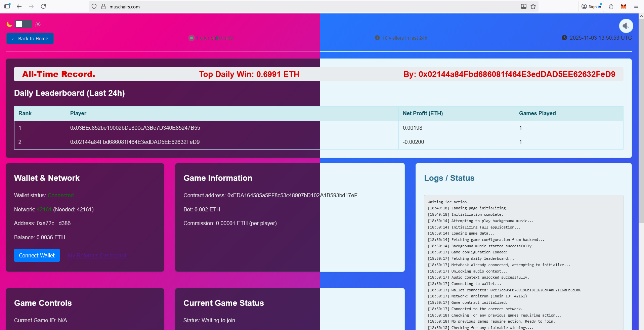Viewport: 644px width, 330px height.
Task: Select the sun icon for light theme
Action: tap(38, 24)
